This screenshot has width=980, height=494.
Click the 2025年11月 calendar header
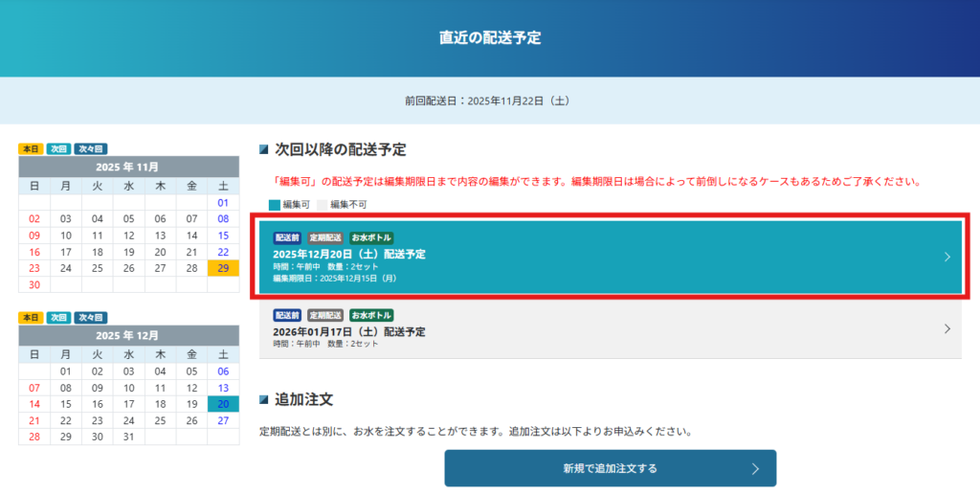coord(128,167)
